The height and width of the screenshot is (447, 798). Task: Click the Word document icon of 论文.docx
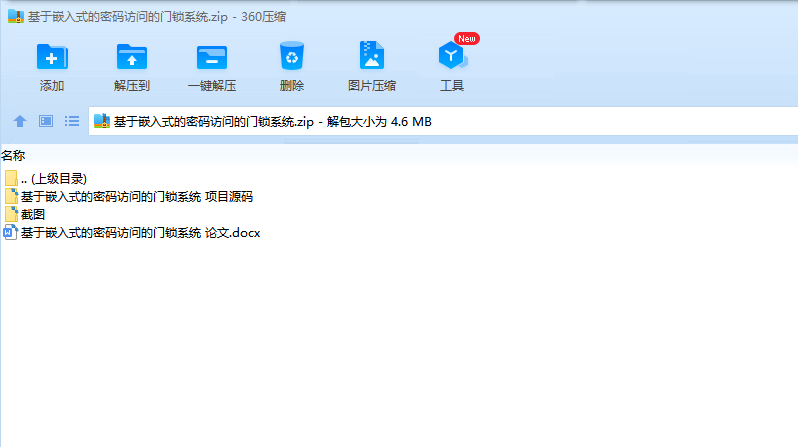click(x=10, y=233)
